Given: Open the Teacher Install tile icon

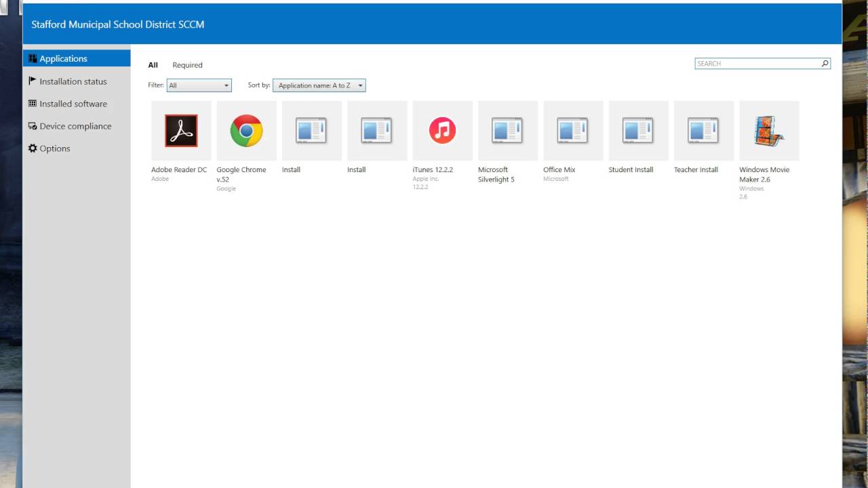Looking at the screenshot, I should 704,131.
